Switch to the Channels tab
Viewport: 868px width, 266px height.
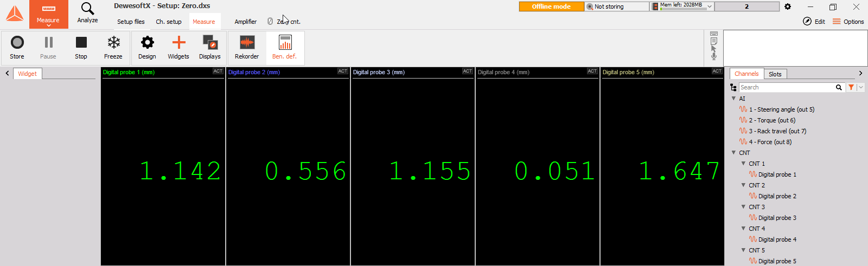[746, 74]
